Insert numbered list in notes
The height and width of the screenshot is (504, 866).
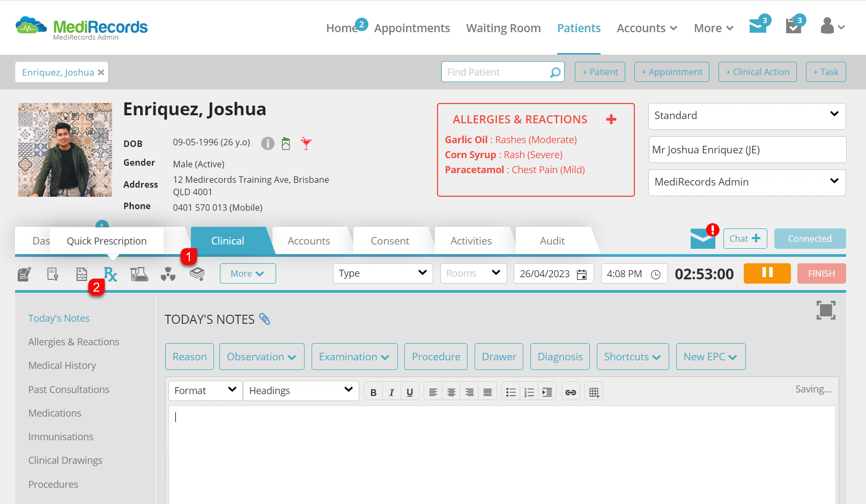(529, 392)
